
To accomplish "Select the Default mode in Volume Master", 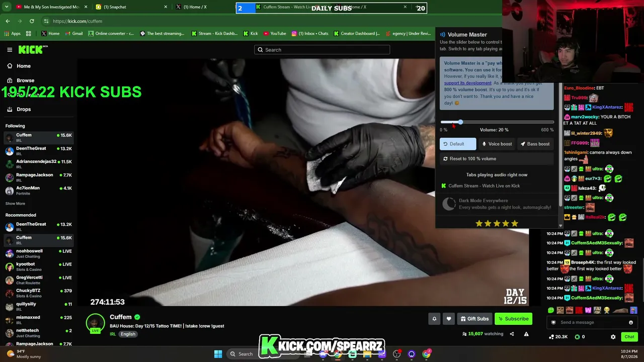I will pos(458,144).
